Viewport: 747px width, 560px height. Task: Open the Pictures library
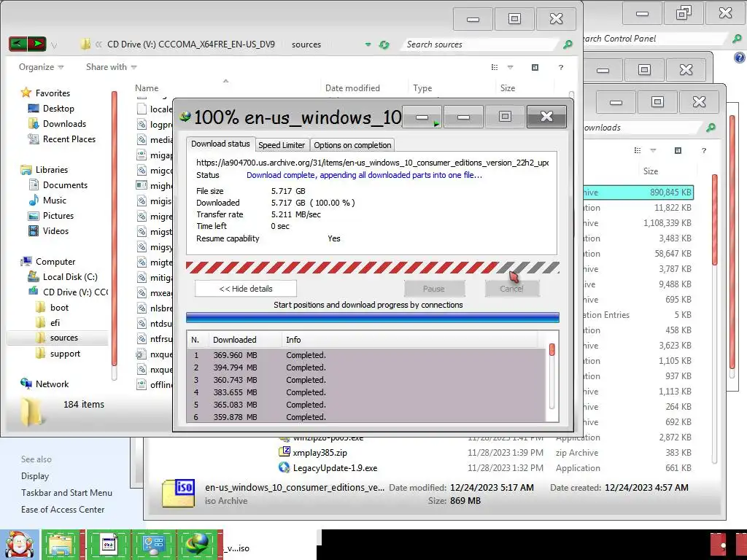click(x=58, y=215)
